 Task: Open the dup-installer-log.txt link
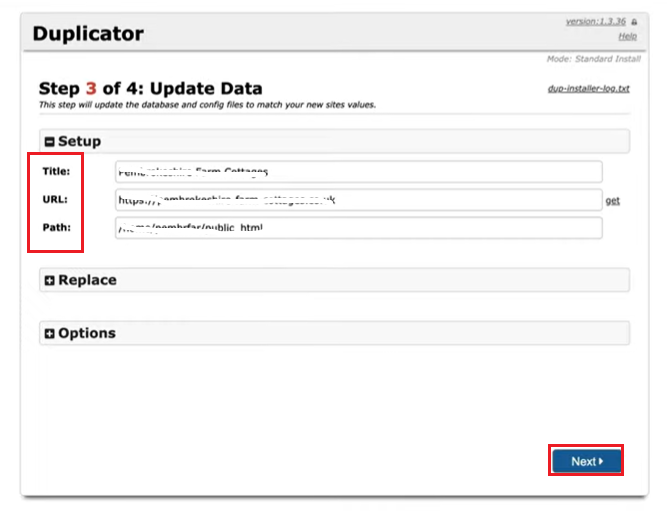(x=588, y=89)
